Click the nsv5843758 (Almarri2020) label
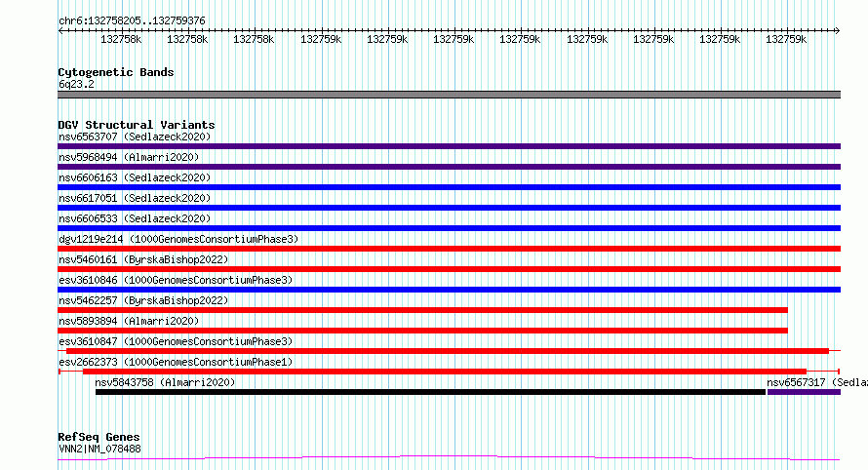This screenshot has height=470, width=868. (165, 382)
